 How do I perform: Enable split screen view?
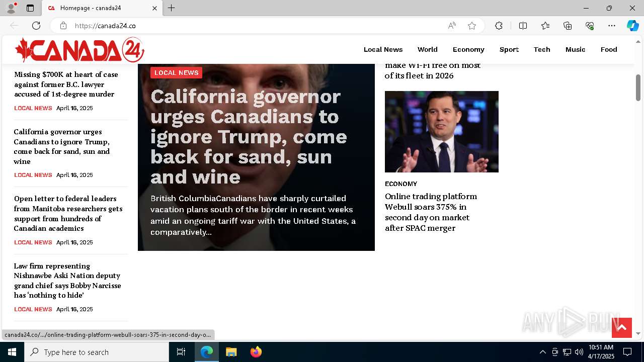click(x=523, y=26)
